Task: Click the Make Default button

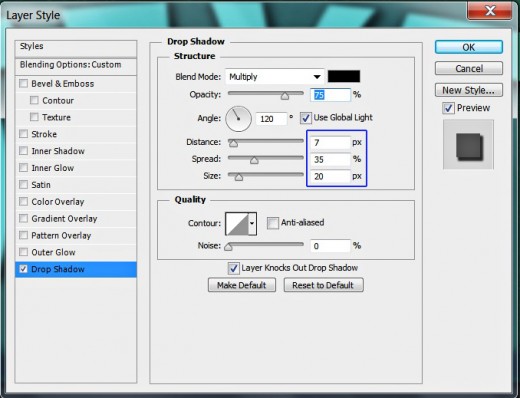Action: tap(242, 285)
